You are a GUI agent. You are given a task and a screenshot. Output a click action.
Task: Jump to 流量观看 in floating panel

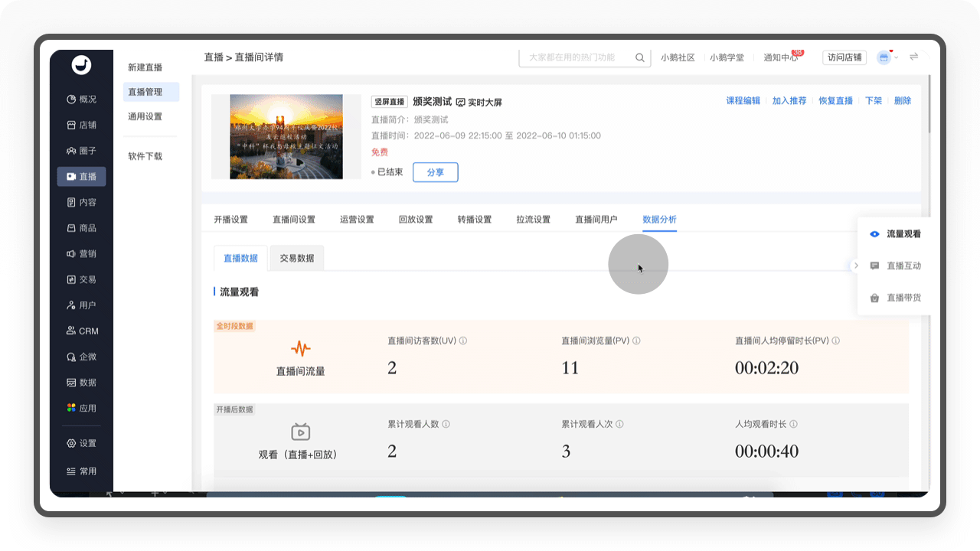[896, 234]
